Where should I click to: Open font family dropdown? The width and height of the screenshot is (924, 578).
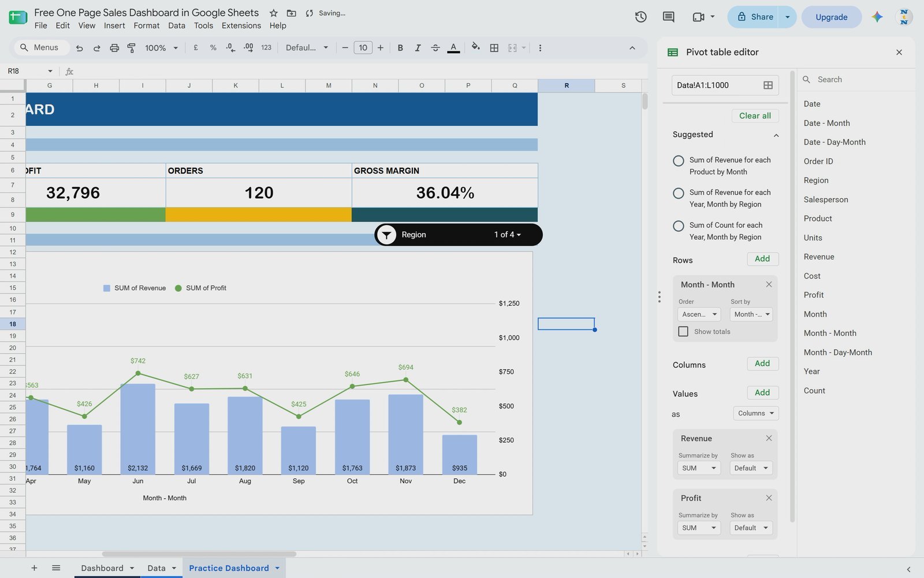click(x=307, y=48)
